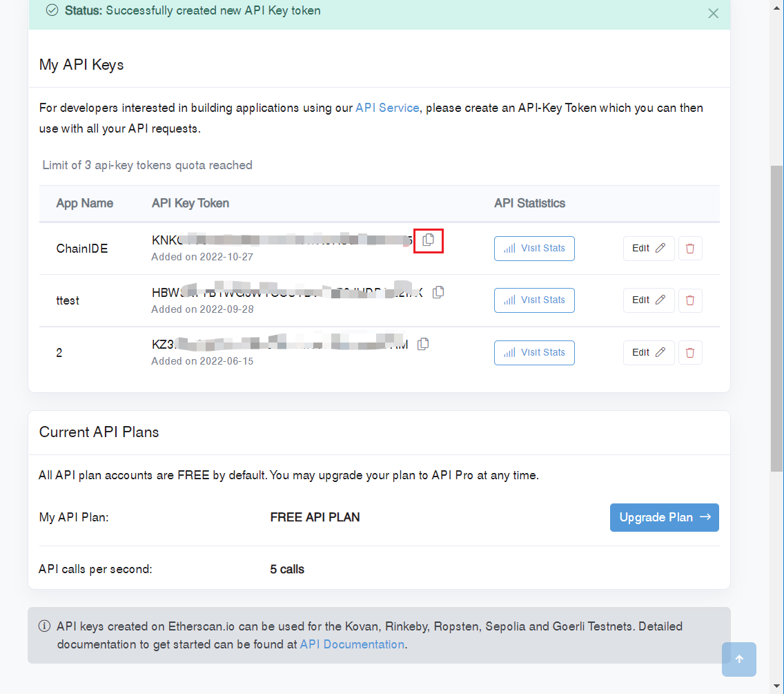Edit the API key named 2
Image resolution: width=784 pixels, height=694 pixels.
pos(649,352)
